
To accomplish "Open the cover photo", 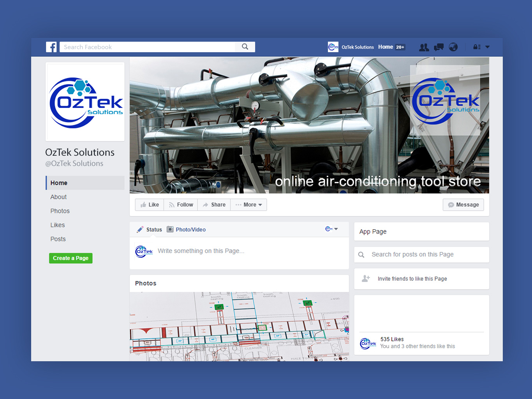I will (309, 125).
